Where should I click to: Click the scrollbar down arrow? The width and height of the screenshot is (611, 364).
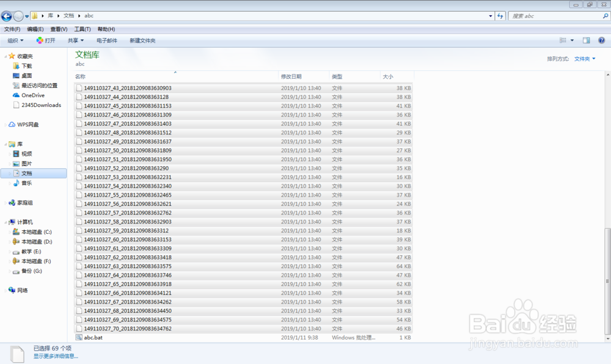(x=607, y=339)
